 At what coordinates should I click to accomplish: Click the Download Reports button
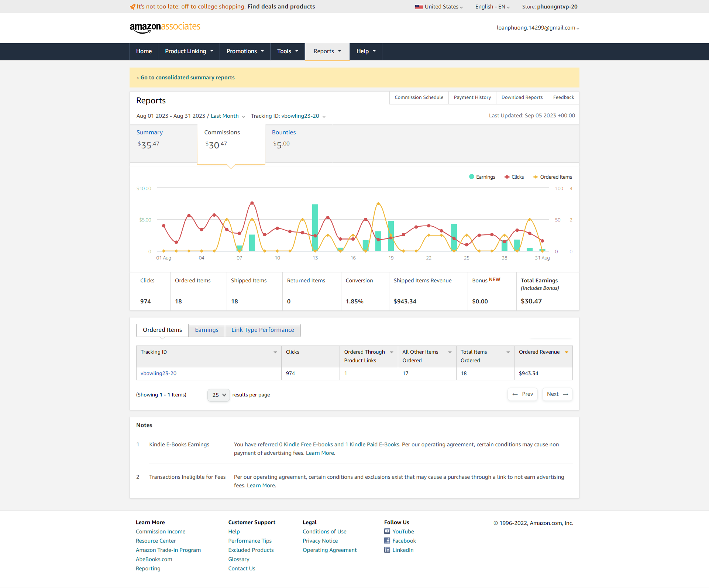coord(522,97)
